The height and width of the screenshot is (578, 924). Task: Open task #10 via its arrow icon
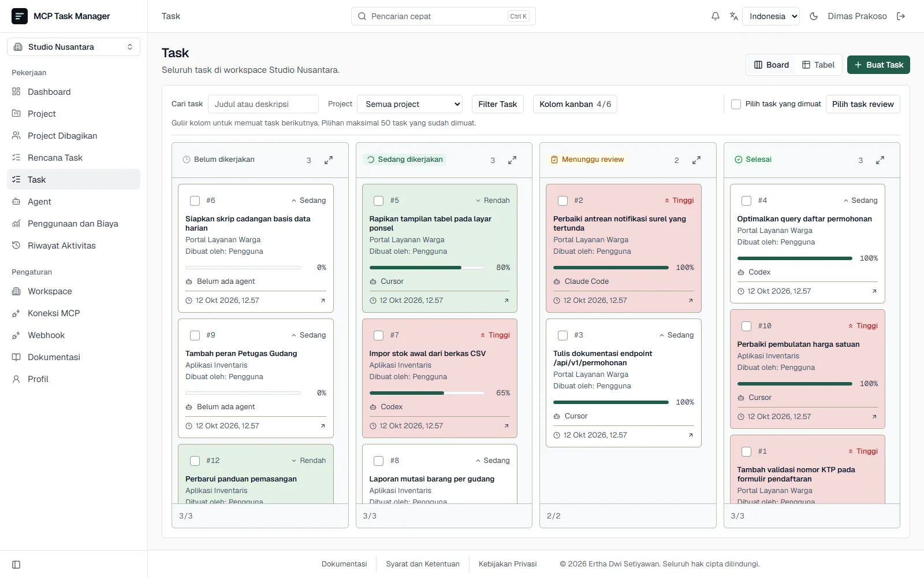click(x=874, y=417)
